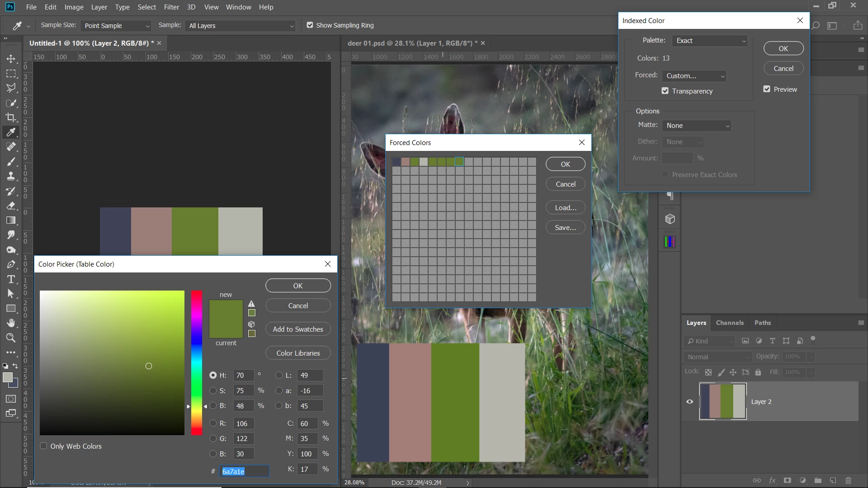Open the Filter menu
The height and width of the screenshot is (488, 868).
[171, 7]
